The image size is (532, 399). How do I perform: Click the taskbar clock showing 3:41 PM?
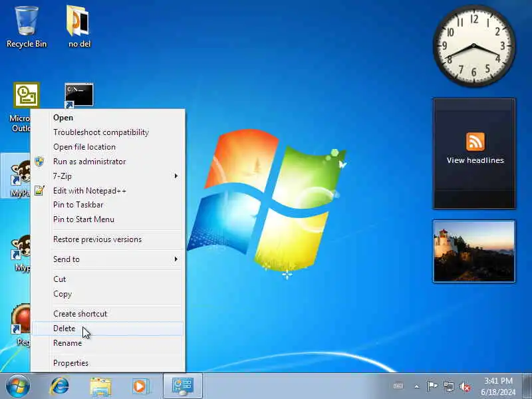pos(498,386)
